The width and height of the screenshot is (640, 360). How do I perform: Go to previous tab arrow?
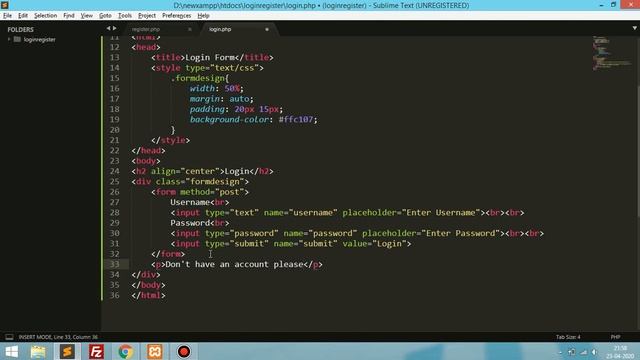pos(108,29)
